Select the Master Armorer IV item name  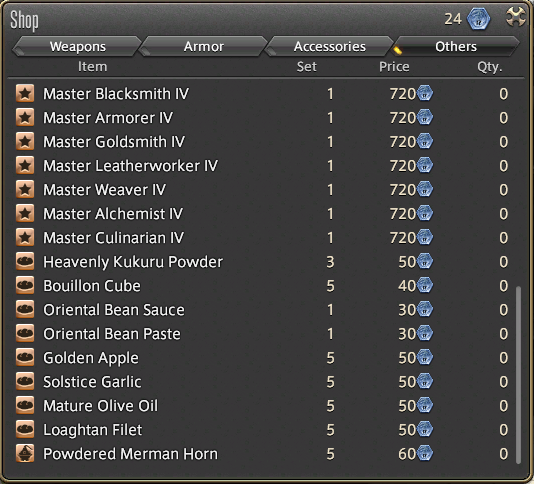(108, 118)
